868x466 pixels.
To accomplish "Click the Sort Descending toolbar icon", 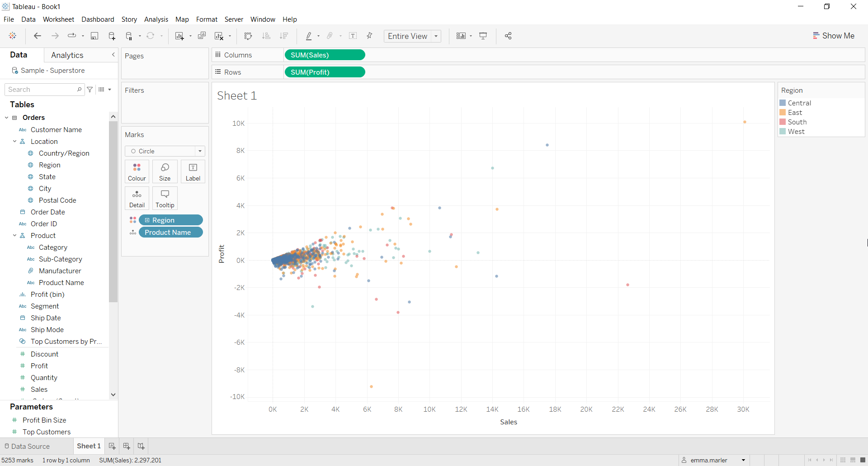I will pyautogui.click(x=284, y=36).
